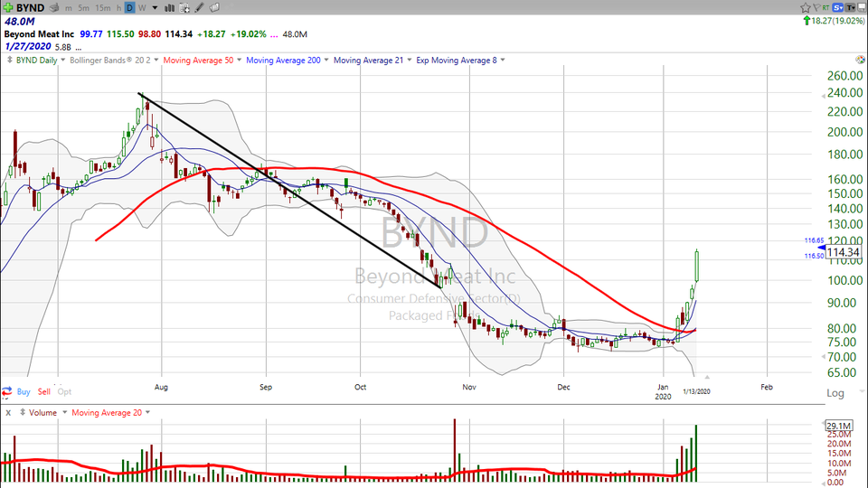Click the Beyond Meat Inc company name
Image resolution: width=868 pixels, height=488 pixels.
39,34
